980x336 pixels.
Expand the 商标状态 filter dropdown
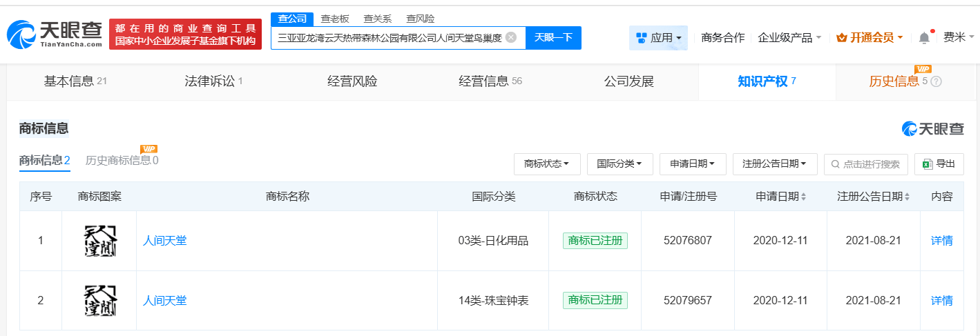pyautogui.click(x=546, y=164)
